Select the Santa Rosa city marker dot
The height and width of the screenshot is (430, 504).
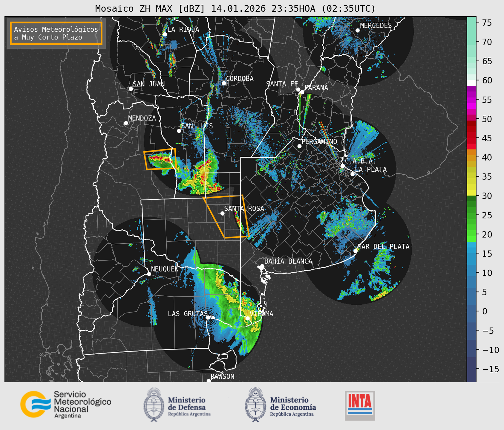point(222,213)
